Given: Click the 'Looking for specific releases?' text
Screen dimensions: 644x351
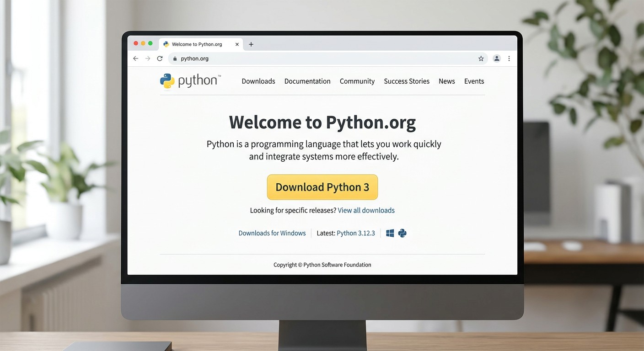Looking at the screenshot, I should [293, 210].
